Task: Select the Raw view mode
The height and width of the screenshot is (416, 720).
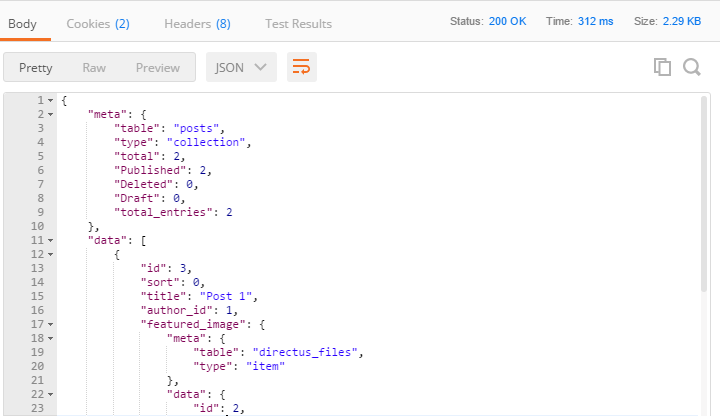Action: (94, 67)
